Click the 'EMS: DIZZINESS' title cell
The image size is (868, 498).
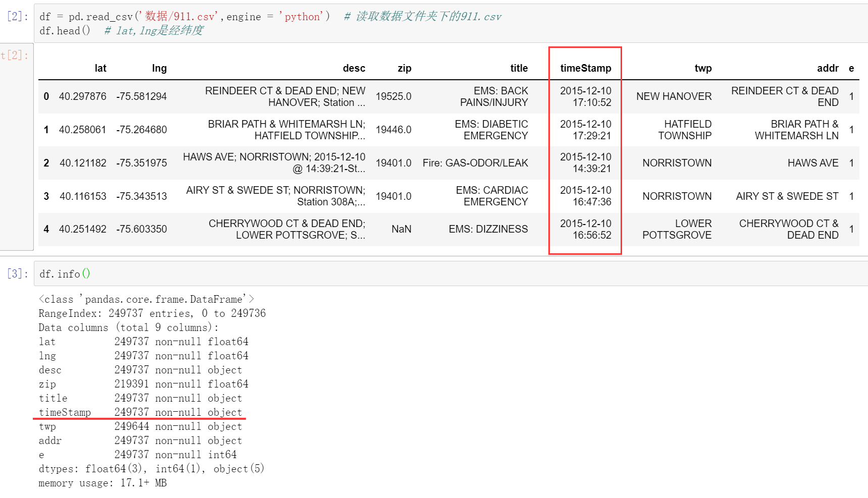point(488,229)
